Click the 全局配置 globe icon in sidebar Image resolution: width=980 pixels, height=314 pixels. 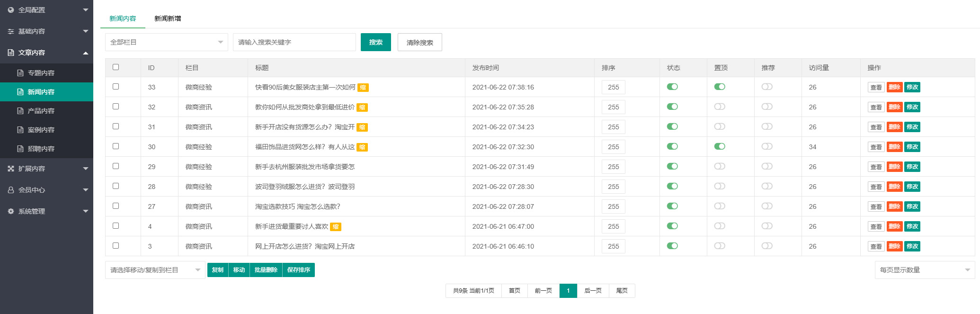coord(11,10)
